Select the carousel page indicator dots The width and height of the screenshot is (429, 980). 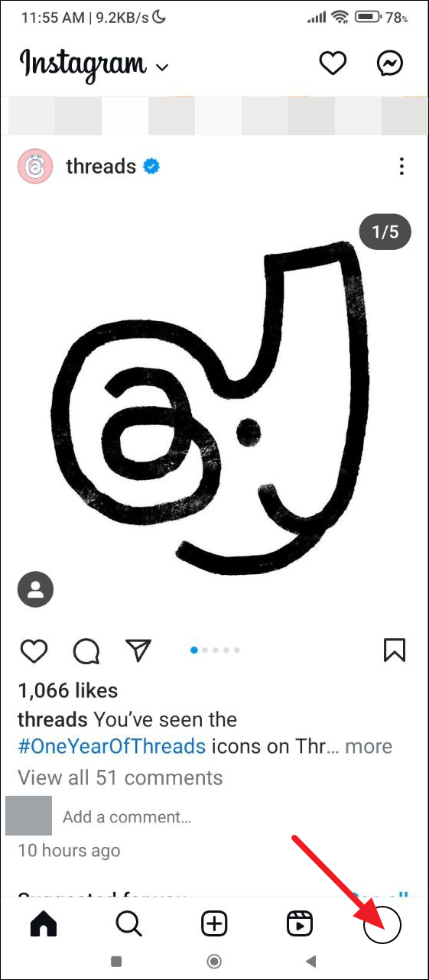click(216, 651)
